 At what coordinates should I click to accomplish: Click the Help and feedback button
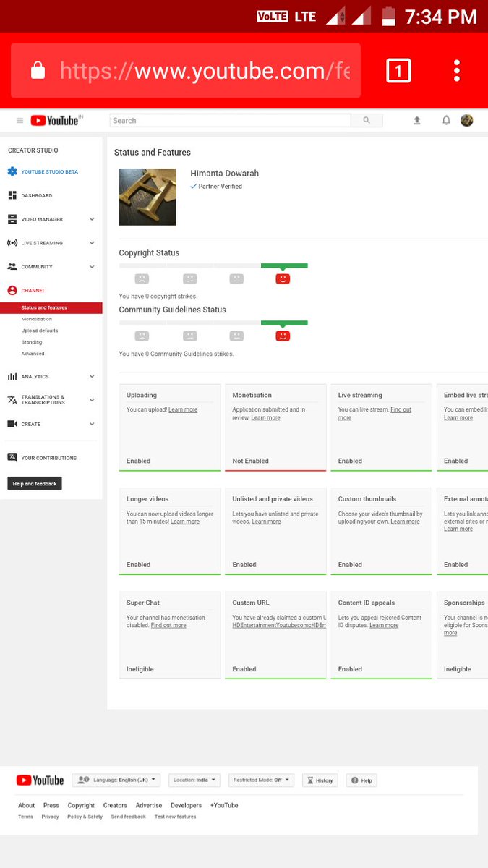coord(35,483)
